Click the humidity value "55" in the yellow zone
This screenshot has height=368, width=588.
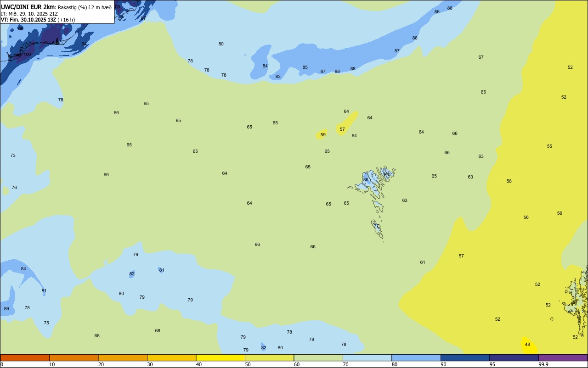click(549, 146)
